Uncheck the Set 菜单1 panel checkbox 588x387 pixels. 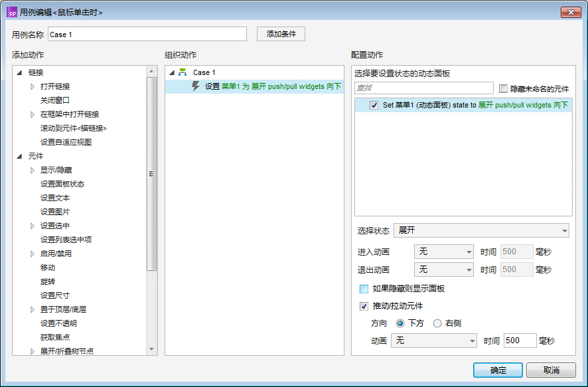click(374, 105)
